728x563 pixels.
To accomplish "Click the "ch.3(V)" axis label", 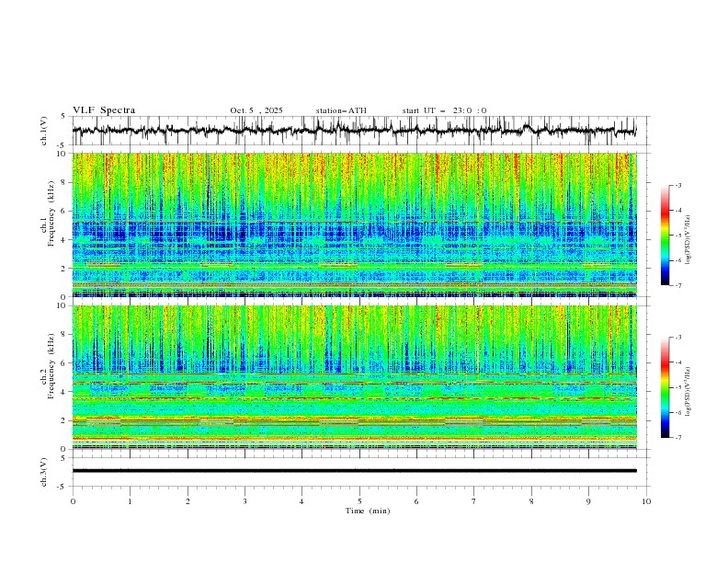I will [x=44, y=473].
